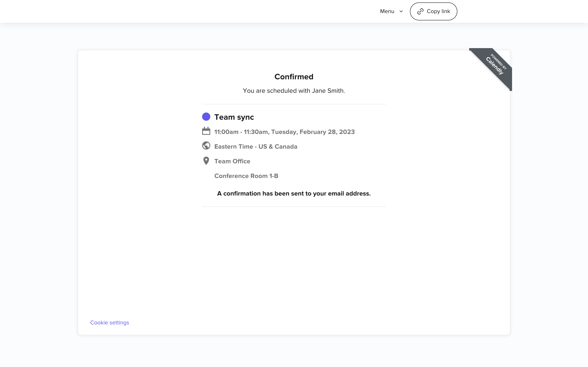Screen dimensions: 588x367
Task: Click the word Calendly on the ribbon
Action: pyautogui.click(x=494, y=66)
